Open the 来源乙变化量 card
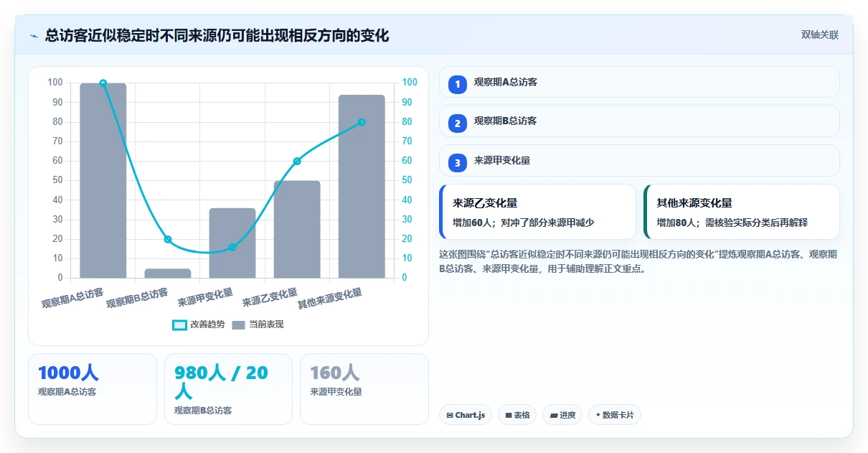Screen dimensions: 868x453 pos(537,212)
